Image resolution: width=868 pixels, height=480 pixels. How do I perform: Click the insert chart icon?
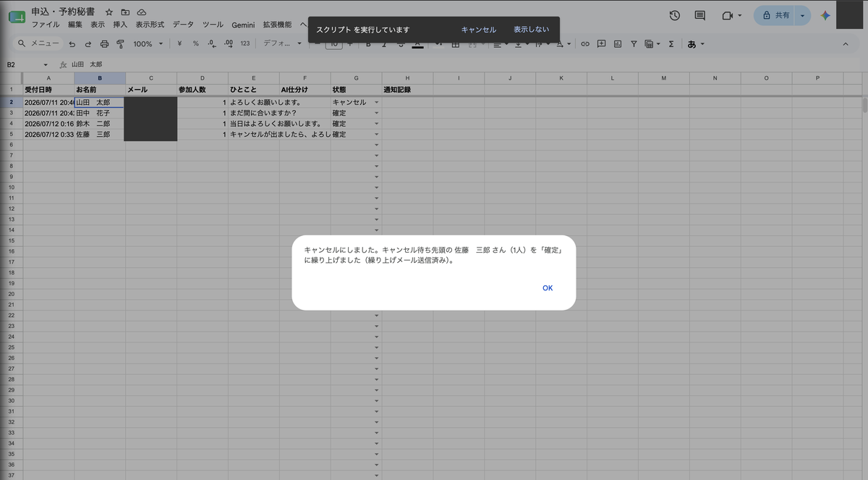tap(617, 44)
